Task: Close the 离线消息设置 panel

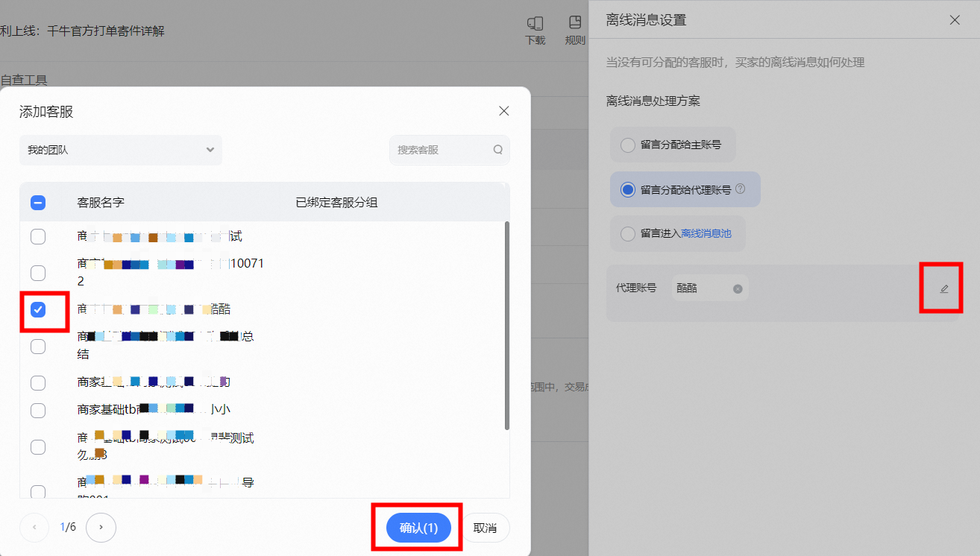Action: pyautogui.click(x=955, y=20)
